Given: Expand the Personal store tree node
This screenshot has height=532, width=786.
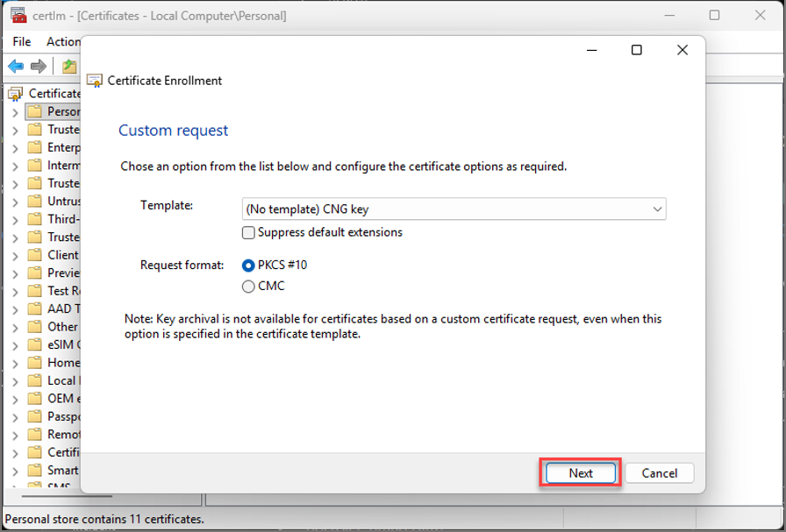Looking at the screenshot, I should click(x=15, y=112).
